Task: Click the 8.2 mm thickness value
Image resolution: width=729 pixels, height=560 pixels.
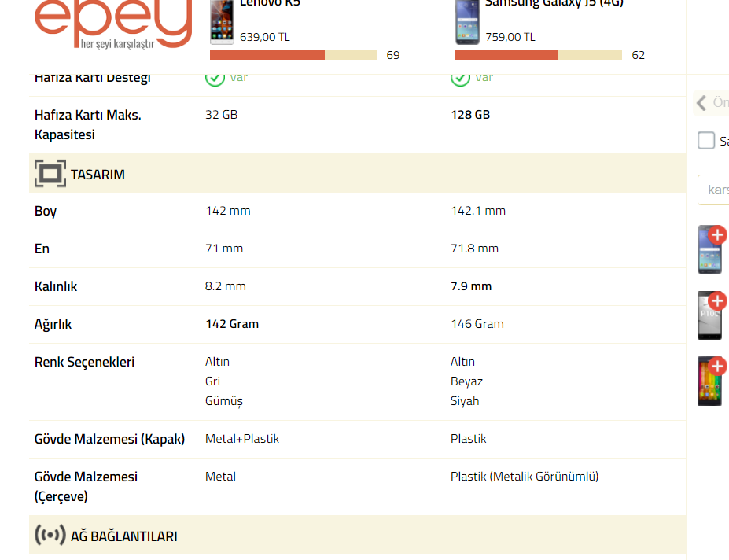Action: [x=226, y=286]
